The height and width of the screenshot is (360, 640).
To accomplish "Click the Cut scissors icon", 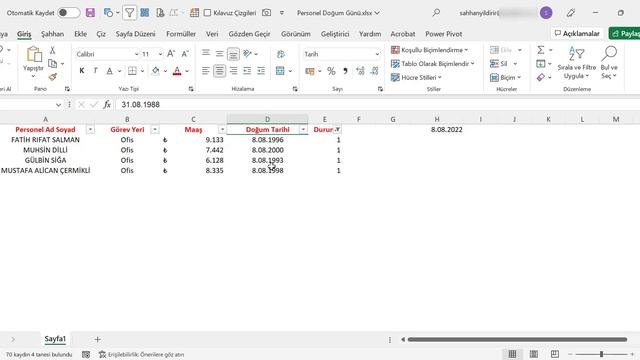I will (52, 50).
